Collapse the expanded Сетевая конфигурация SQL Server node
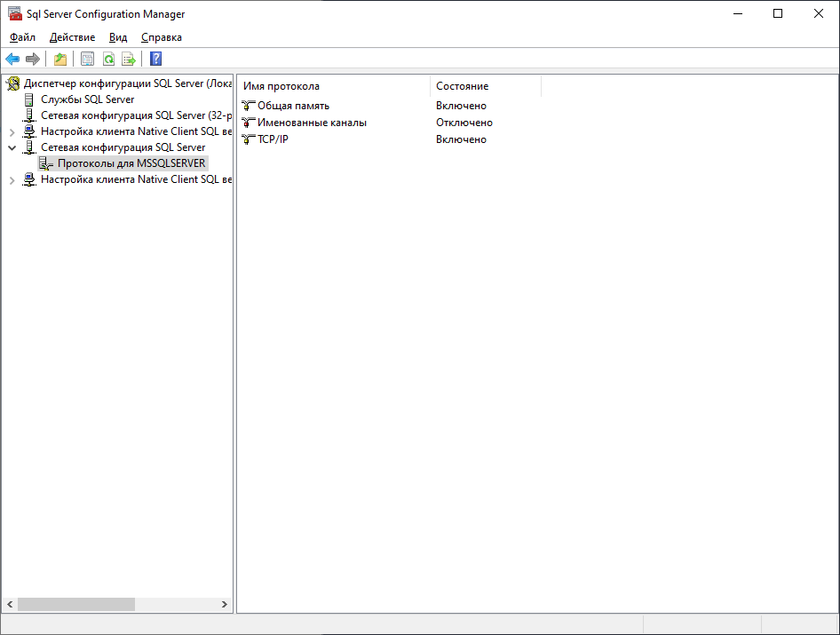 tap(12, 147)
